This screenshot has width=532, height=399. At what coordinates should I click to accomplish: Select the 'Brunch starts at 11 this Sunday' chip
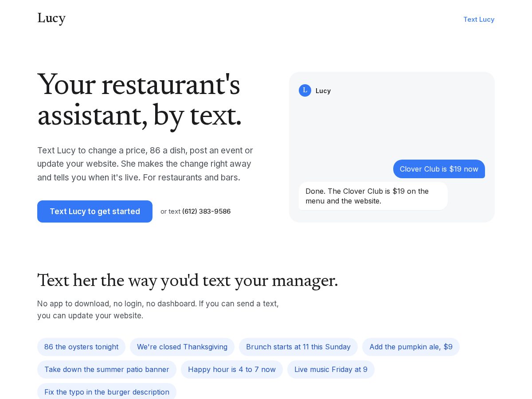(x=298, y=347)
